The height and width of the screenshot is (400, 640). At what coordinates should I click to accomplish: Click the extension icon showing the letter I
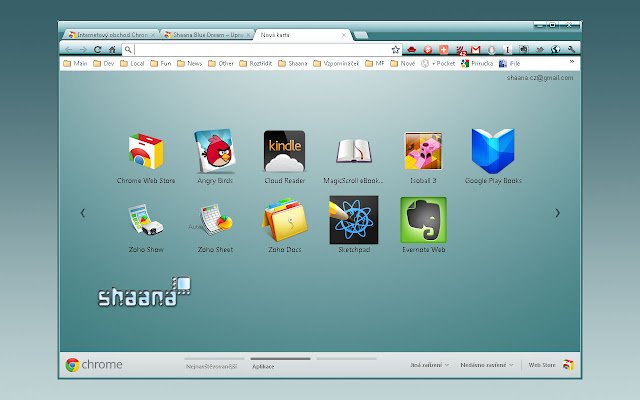(507, 50)
